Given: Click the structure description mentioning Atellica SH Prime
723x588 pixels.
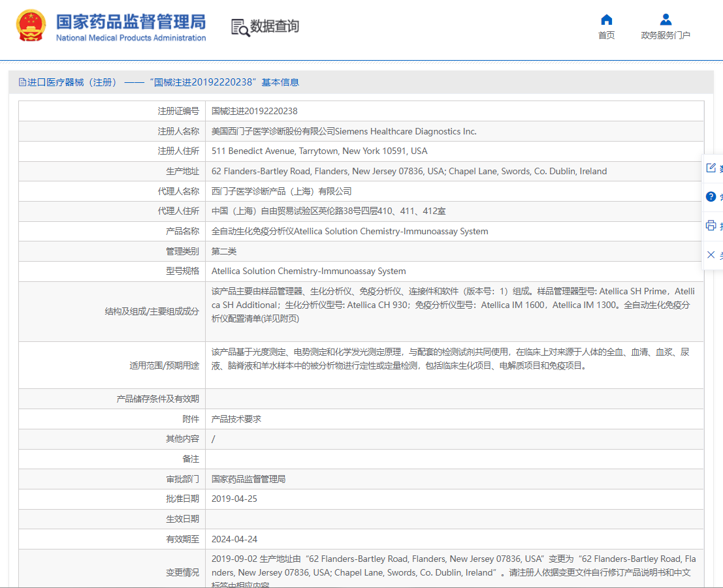Looking at the screenshot, I should coord(453,305).
